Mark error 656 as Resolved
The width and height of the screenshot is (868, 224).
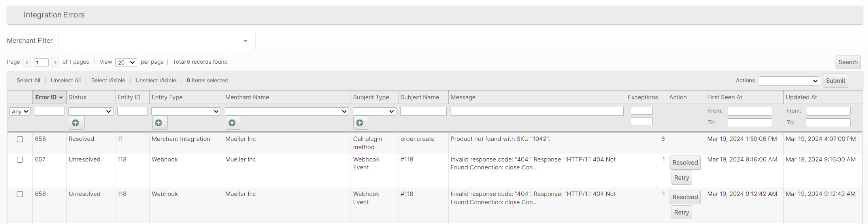click(x=685, y=197)
